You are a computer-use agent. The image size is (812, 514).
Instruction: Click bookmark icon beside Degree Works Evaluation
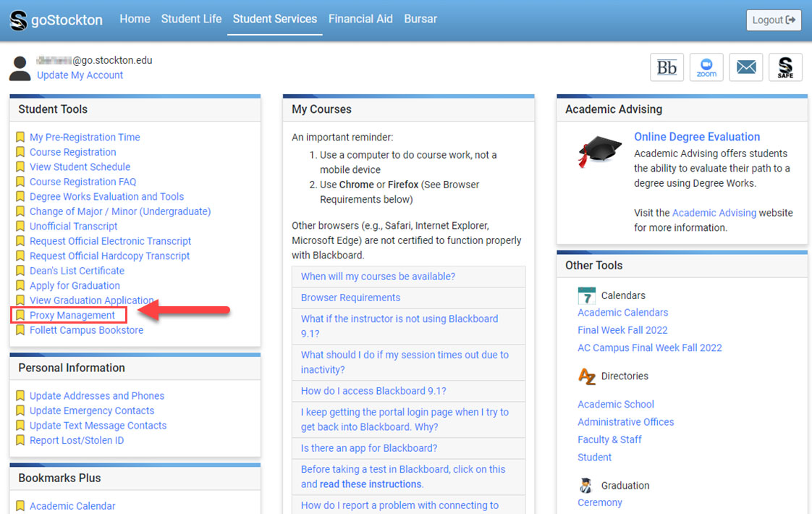point(20,196)
